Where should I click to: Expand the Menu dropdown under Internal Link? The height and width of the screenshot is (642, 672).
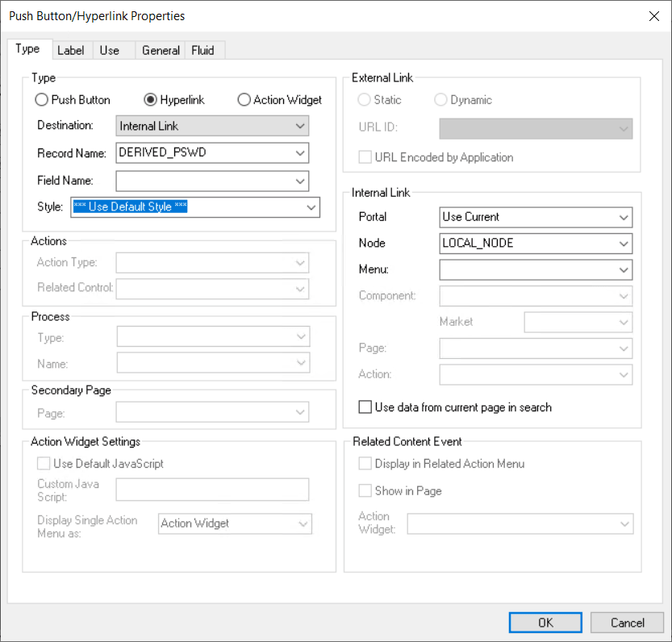tap(624, 269)
